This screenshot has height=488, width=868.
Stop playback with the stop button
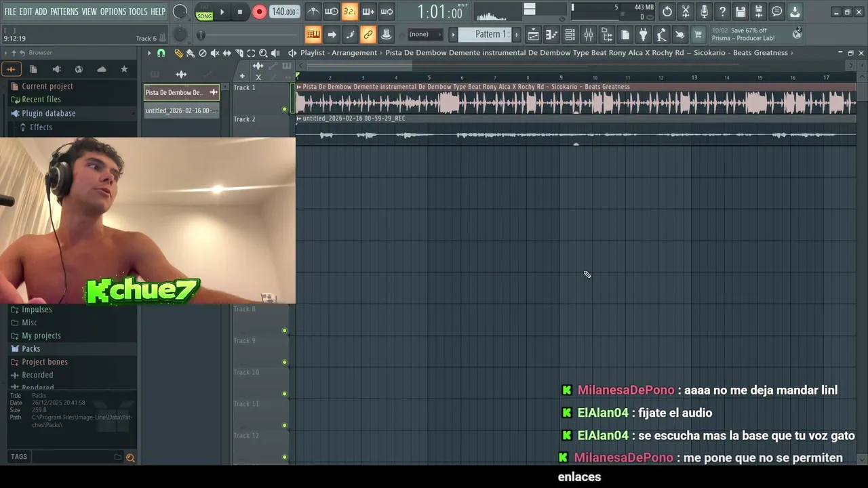point(240,12)
